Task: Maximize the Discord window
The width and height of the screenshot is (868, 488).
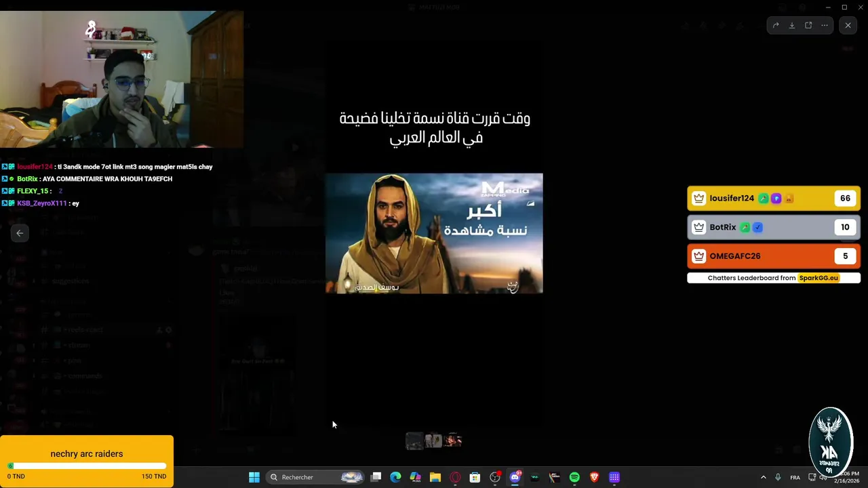Action: click(x=844, y=7)
